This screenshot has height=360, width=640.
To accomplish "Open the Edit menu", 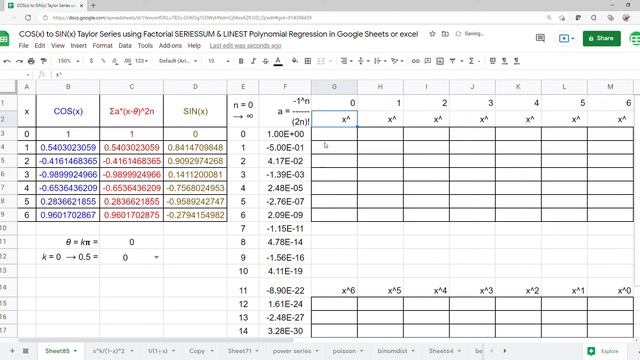I will click(40, 45).
